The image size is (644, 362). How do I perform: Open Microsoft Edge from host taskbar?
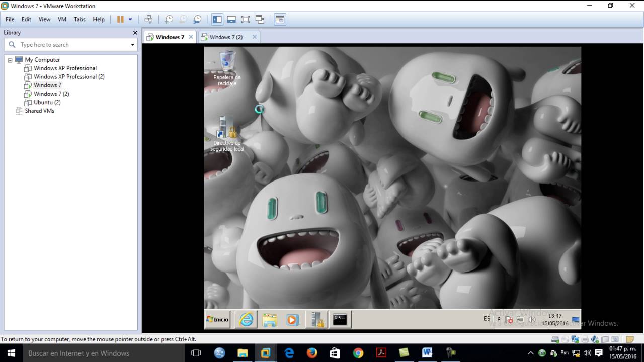[289, 353]
